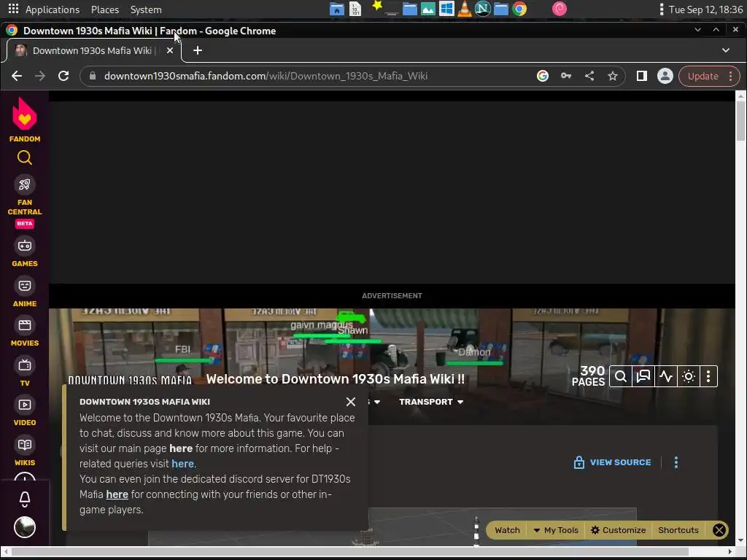Image resolution: width=747 pixels, height=560 pixels.
Task: Reload the current page
Action: 63,76
